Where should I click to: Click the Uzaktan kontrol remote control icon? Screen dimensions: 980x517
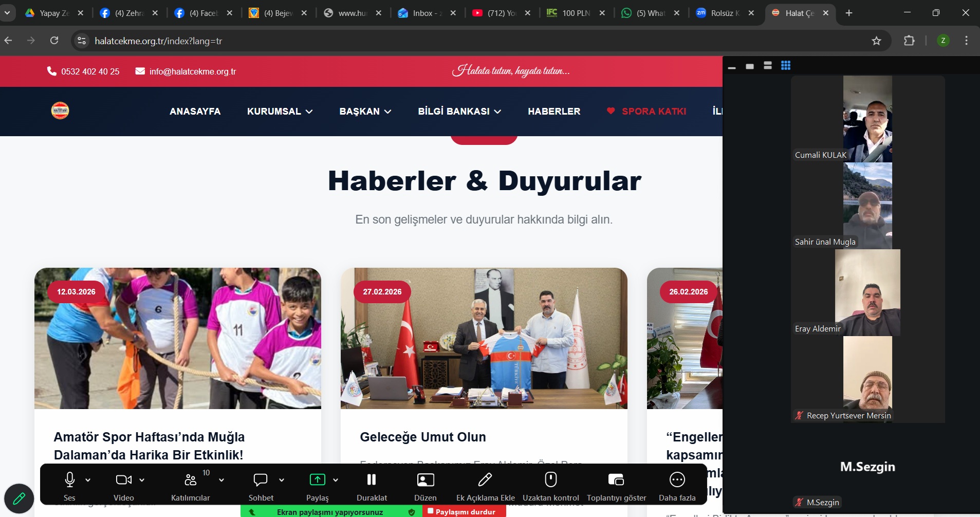point(551,479)
